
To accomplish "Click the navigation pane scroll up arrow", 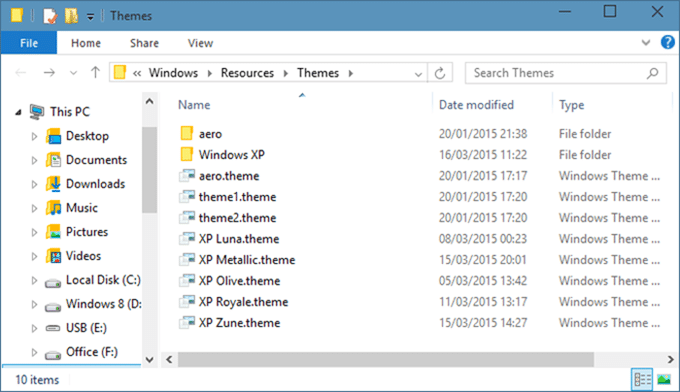I will (x=150, y=102).
